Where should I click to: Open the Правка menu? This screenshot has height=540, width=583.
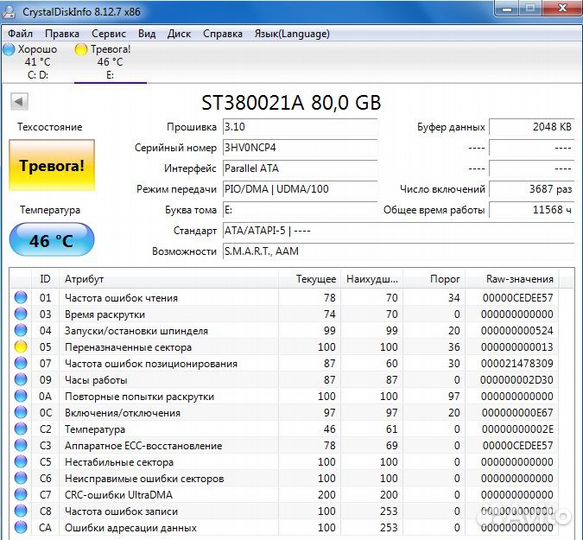click(x=62, y=34)
